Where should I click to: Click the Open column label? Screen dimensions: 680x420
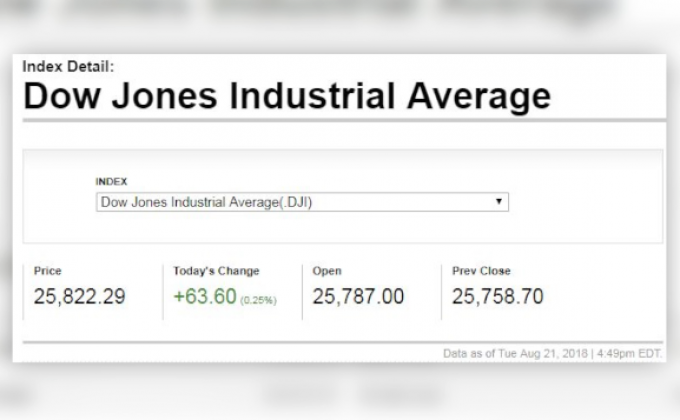[326, 271]
